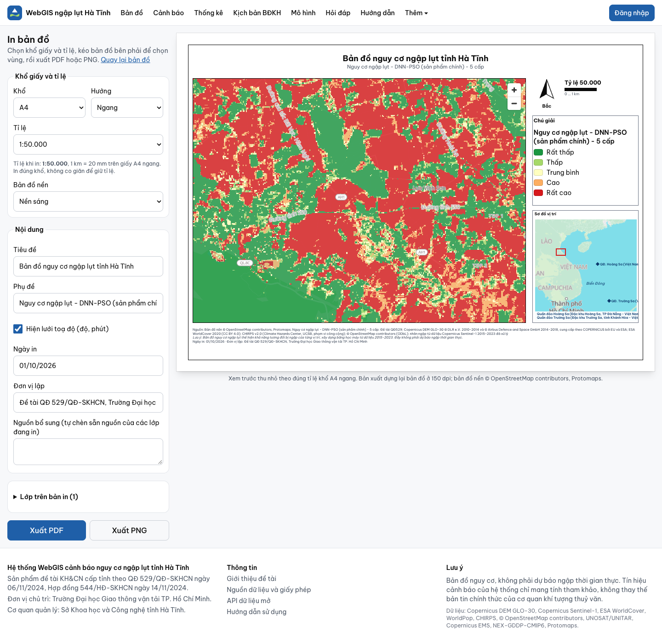
Task: Open the API dữ liệu mở link
Action: click(249, 601)
